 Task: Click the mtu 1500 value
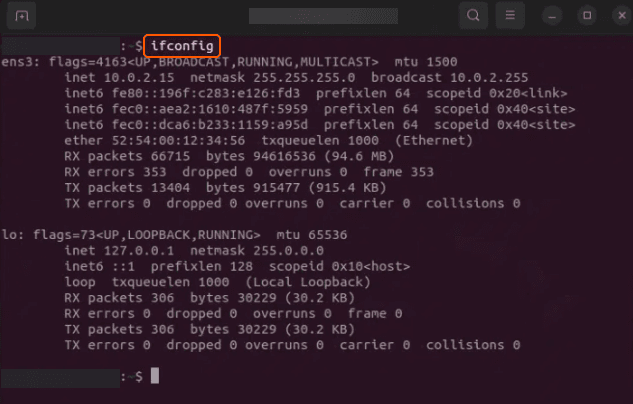click(442, 62)
